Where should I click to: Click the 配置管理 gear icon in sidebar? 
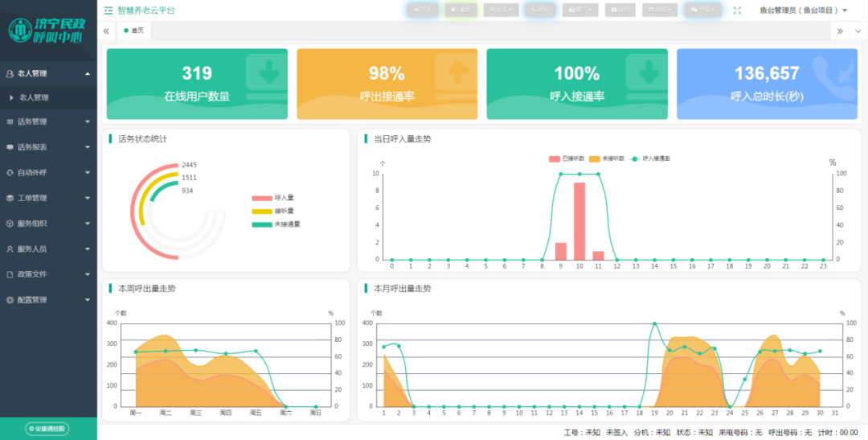point(10,300)
